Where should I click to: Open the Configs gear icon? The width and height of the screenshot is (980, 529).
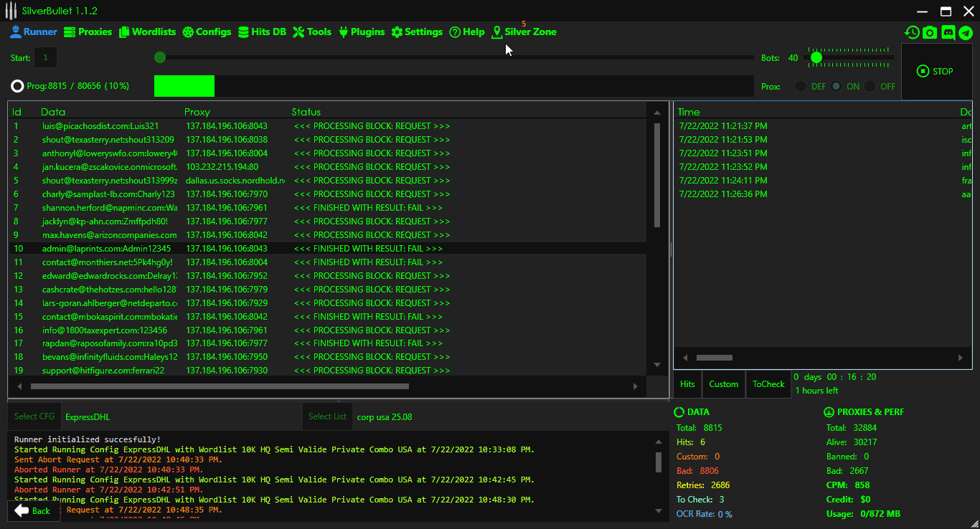[188, 32]
